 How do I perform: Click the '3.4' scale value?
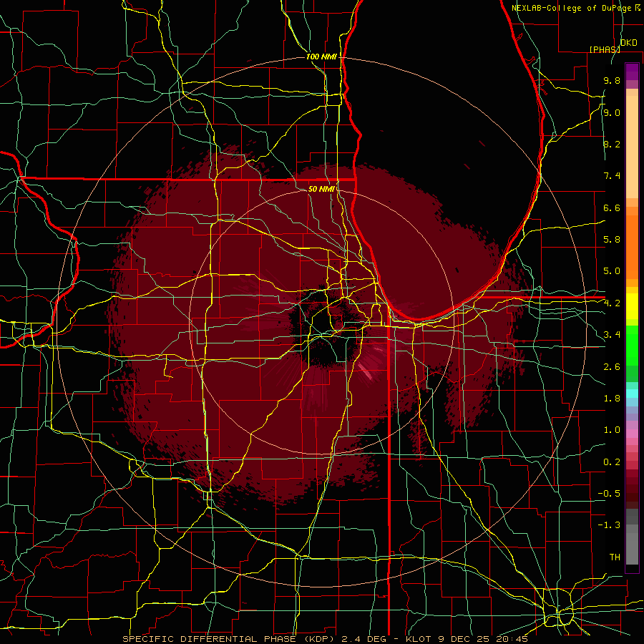click(612, 335)
